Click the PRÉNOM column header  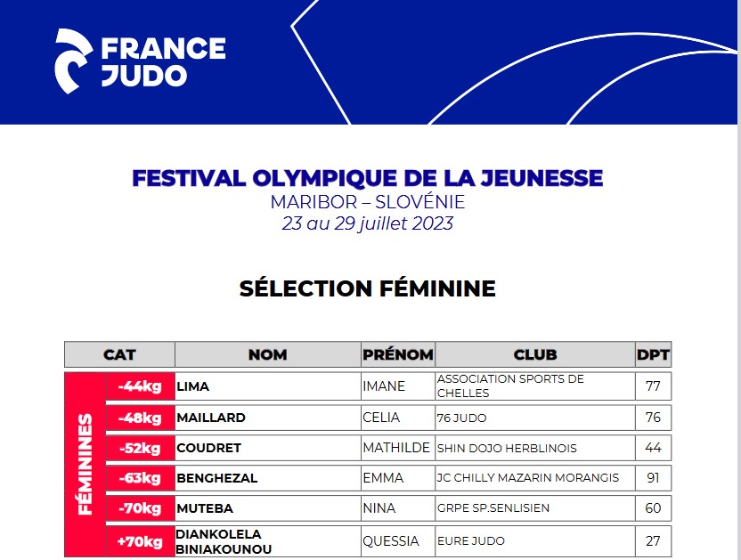(397, 354)
